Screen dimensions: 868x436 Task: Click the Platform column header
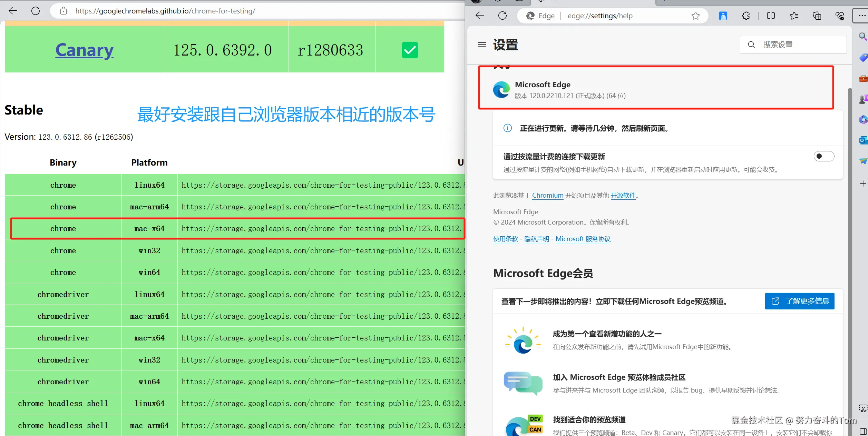coord(149,162)
